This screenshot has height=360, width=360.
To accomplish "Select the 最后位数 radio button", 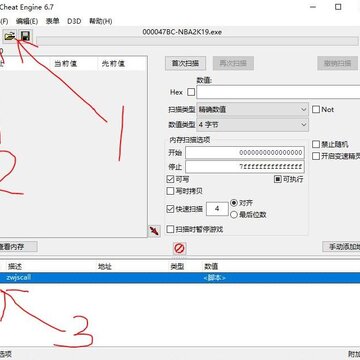I will [234, 215].
